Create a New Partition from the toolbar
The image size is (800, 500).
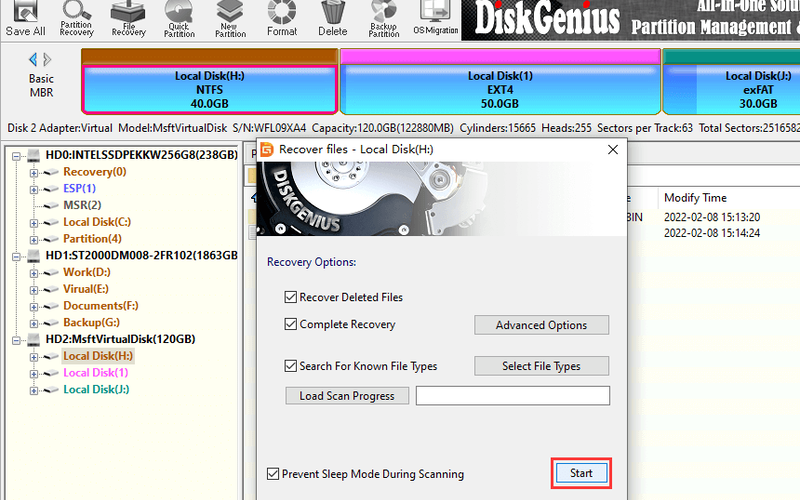[231, 18]
